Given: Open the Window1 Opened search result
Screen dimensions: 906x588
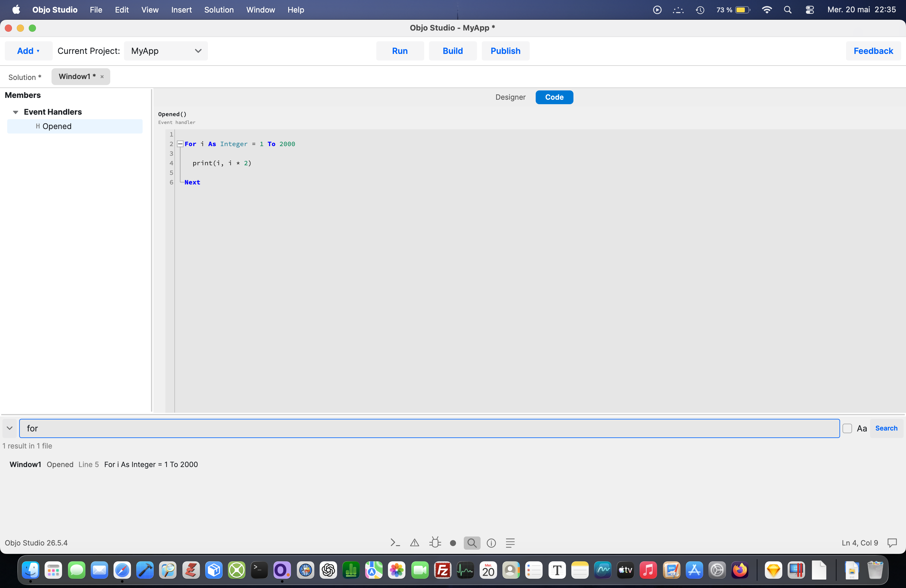Looking at the screenshot, I should tap(104, 464).
